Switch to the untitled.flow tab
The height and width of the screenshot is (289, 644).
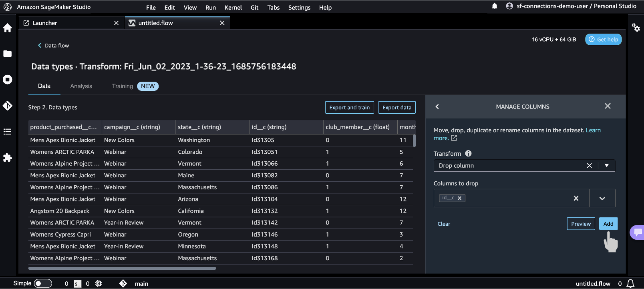click(177, 23)
